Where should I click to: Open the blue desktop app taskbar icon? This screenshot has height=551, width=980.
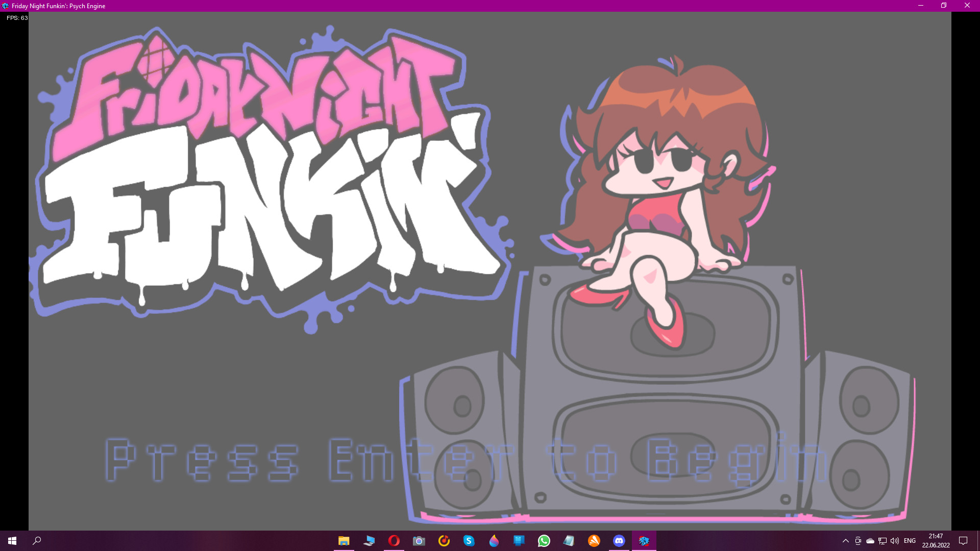[x=519, y=541]
